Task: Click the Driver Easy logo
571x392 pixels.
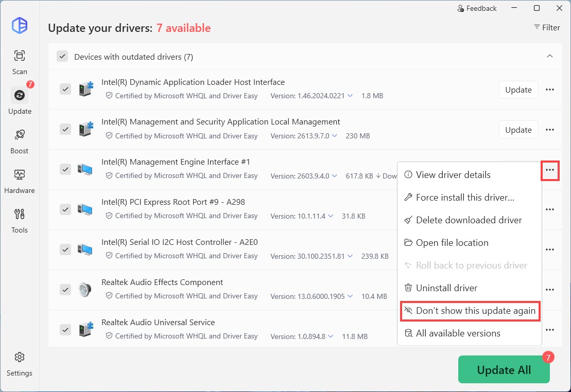Action: tap(19, 26)
